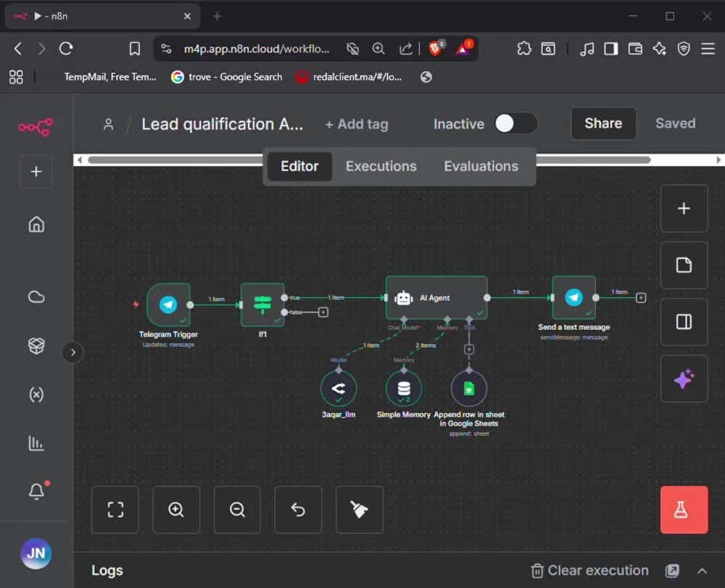The width and height of the screenshot is (725, 588).
Task: Expand the left sidebar with chevron arrow
Action: [73, 352]
